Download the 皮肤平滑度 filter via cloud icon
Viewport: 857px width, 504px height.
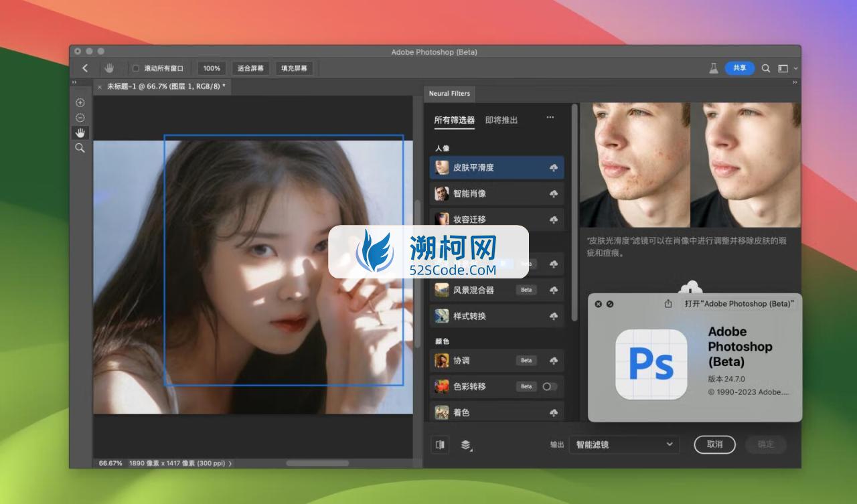554,168
